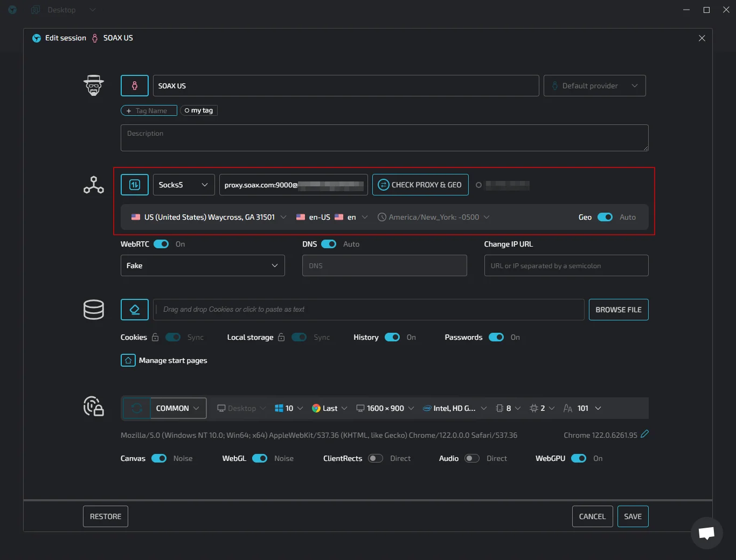Click the cookie eraser icon button
Screen dimensions: 736x560
point(135,310)
